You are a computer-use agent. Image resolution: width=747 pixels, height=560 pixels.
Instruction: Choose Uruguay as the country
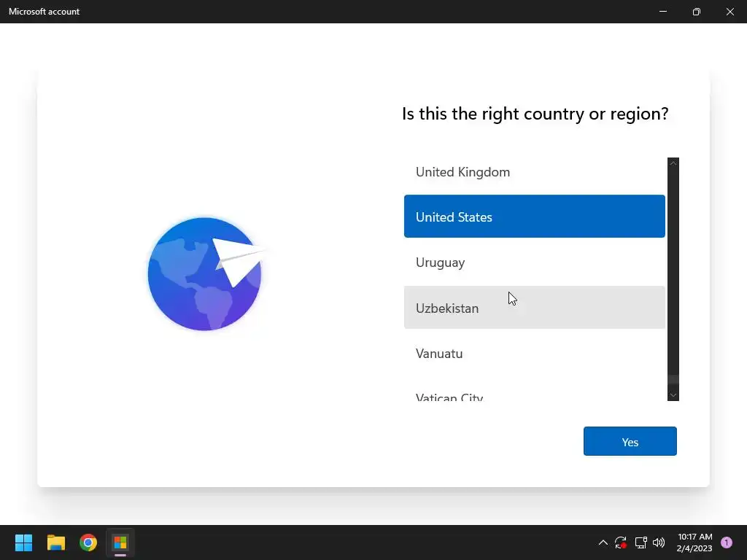pyautogui.click(x=535, y=262)
